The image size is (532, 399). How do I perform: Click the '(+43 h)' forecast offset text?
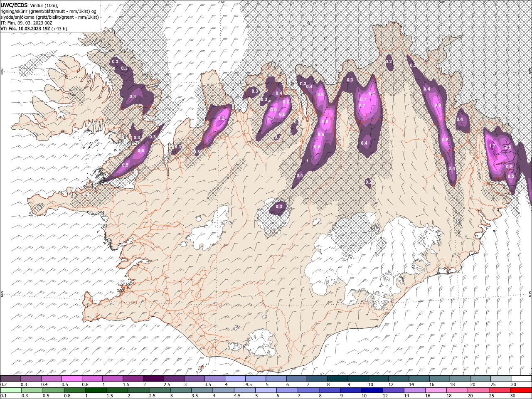click(59, 29)
